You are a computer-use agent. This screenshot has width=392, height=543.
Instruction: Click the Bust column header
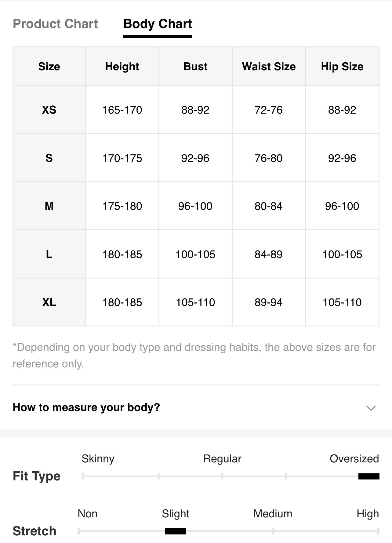point(195,66)
